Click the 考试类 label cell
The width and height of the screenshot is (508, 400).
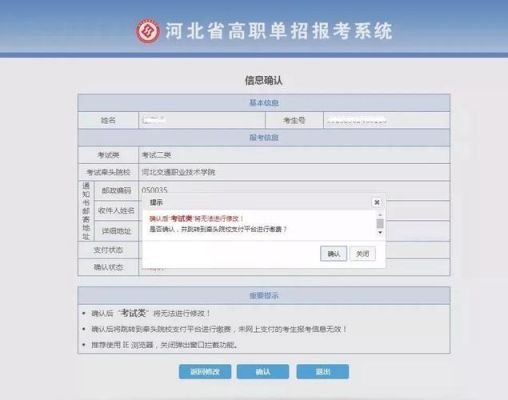(x=108, y=155)
